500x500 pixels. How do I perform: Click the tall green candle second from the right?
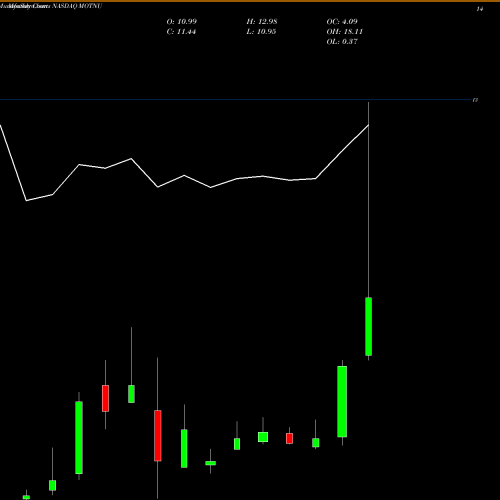click(342, 401)
